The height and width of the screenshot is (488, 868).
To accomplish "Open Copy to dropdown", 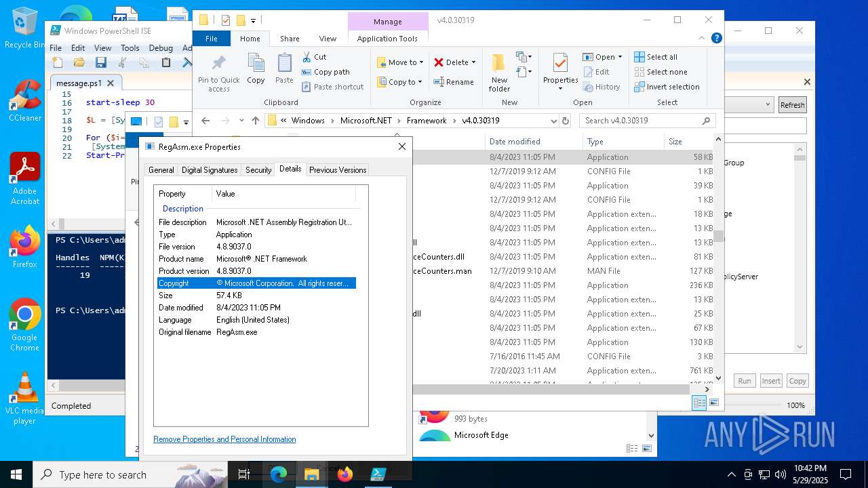I will [400, 82].
